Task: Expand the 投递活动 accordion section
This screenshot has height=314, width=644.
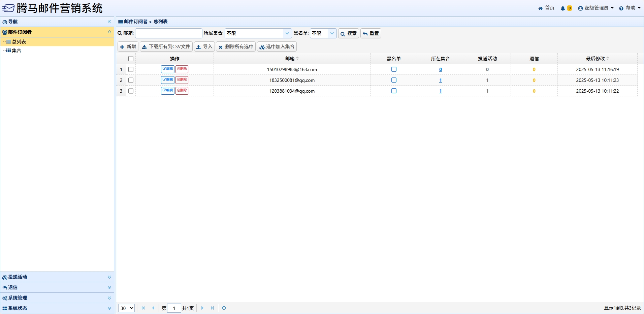Action: coord(57,277)
